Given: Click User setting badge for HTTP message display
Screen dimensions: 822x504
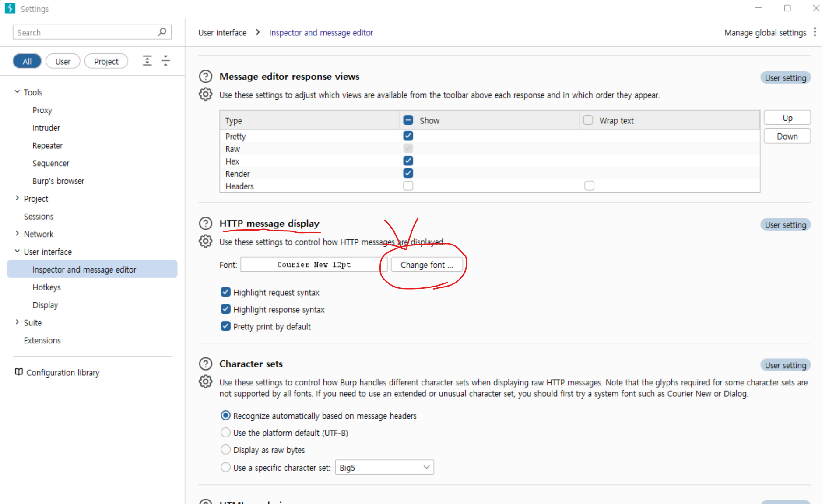Looking at the screenshot, I should click(785, 225).
